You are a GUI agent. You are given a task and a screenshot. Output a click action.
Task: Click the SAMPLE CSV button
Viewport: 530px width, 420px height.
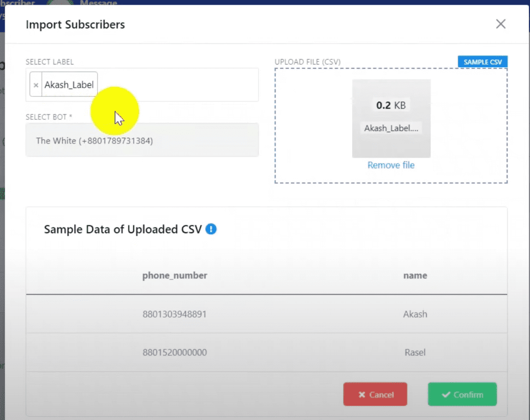(x=483, y=62)
